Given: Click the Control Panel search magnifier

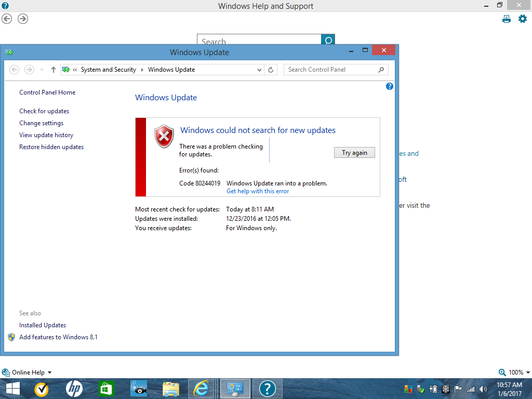Looking at the screenshot, I should pos(381,70).
